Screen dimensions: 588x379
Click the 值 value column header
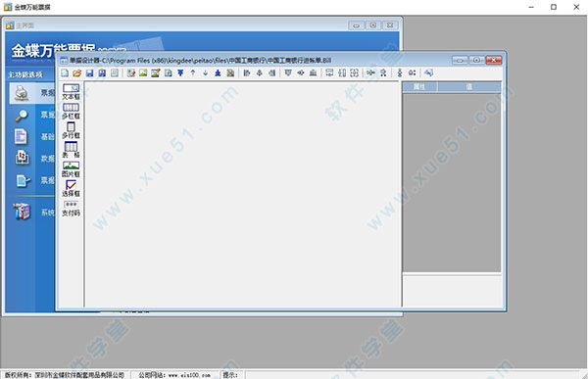click(x=469, y=87)
